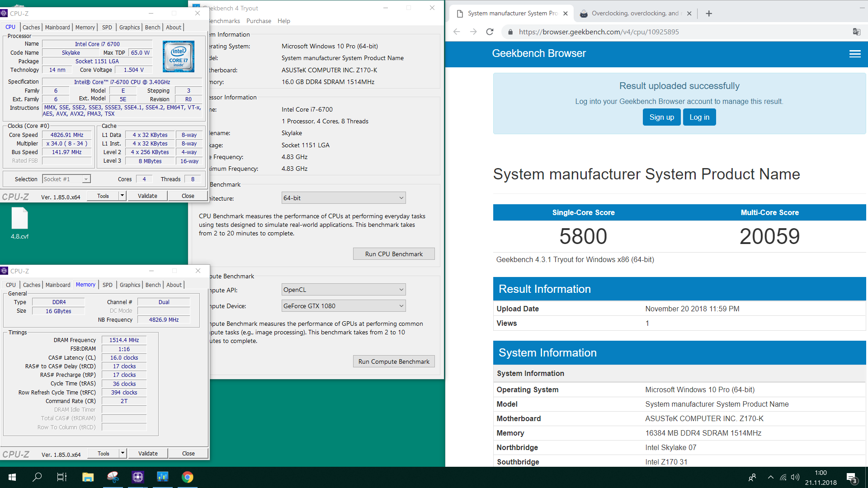Select the '1514.4 MHz' DRAM Frequency value

[x=124, y=340]
